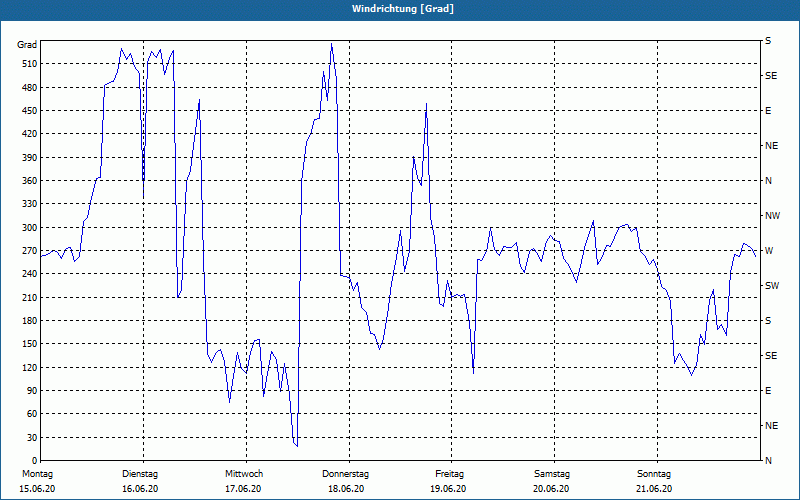
Task: Click the 'SW' compass label
Action: click(772, 286)
